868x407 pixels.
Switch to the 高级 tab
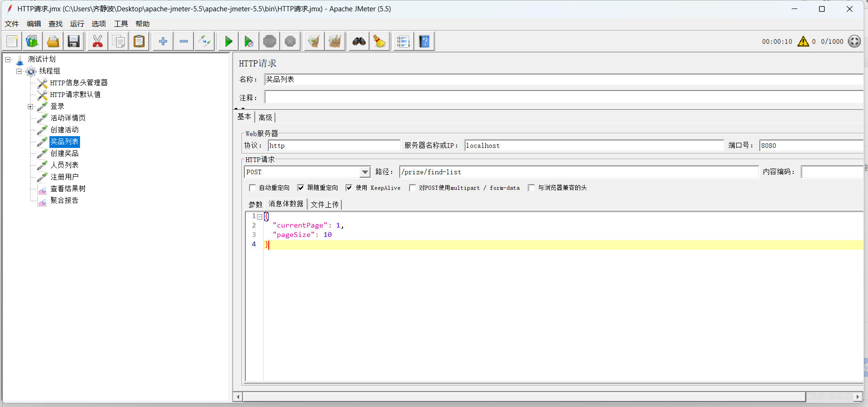point(265,117)
